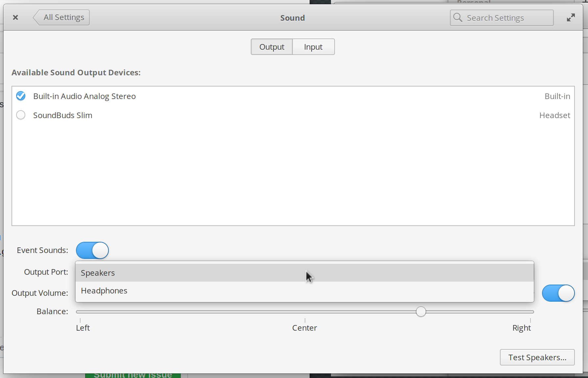This screenshot has width=588, height=378.
Task: Click the Test Speakers button
Action: tap(537, 357)
